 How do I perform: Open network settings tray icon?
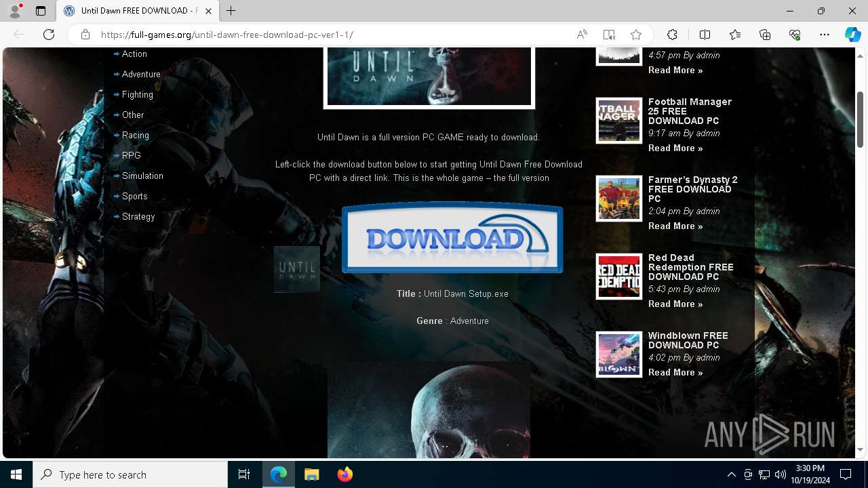coord(764,474)
